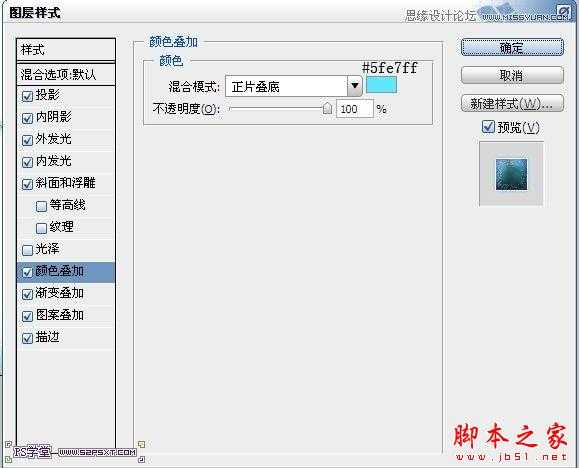Click the 取消 cancel button
The width and height of the screenshot is (579, 468).
512,75
